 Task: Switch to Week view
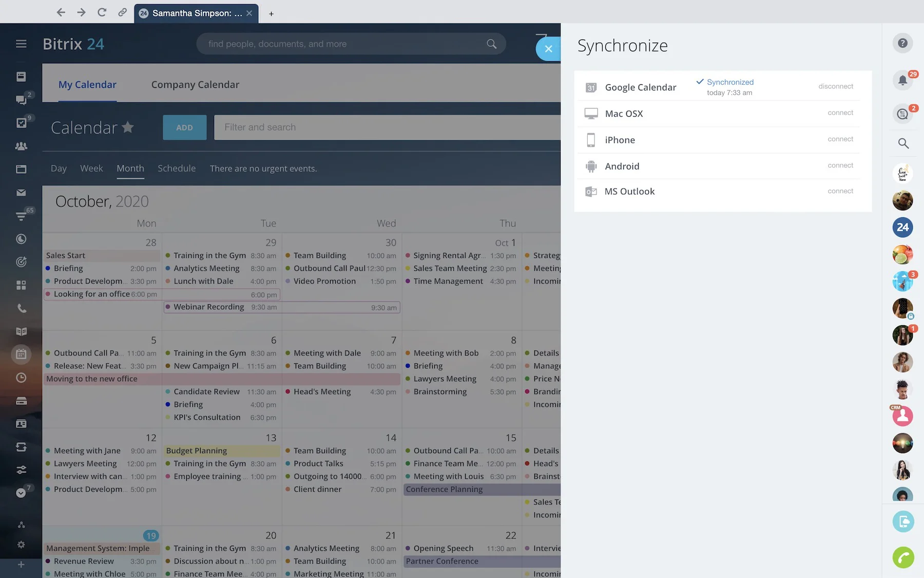[x=91, y=169]
